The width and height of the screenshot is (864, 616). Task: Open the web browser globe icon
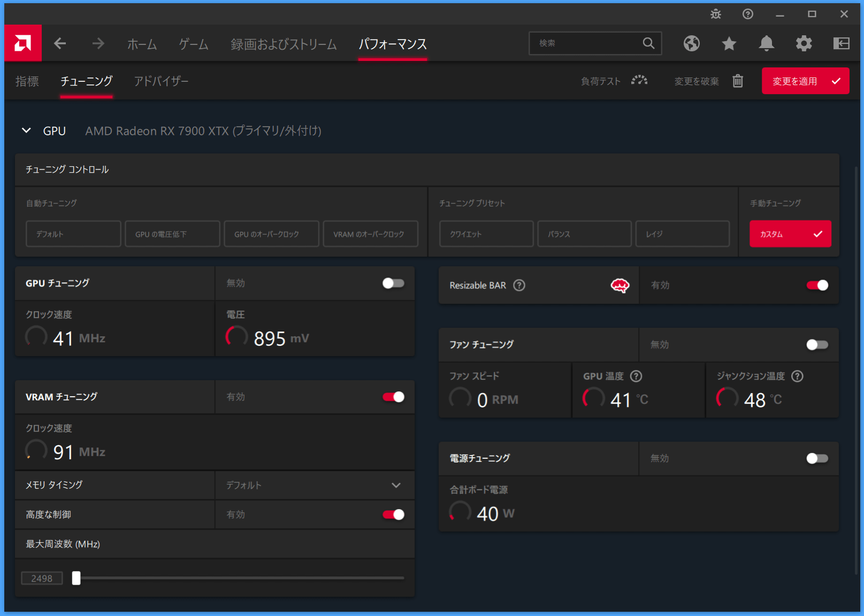(692, 43)
